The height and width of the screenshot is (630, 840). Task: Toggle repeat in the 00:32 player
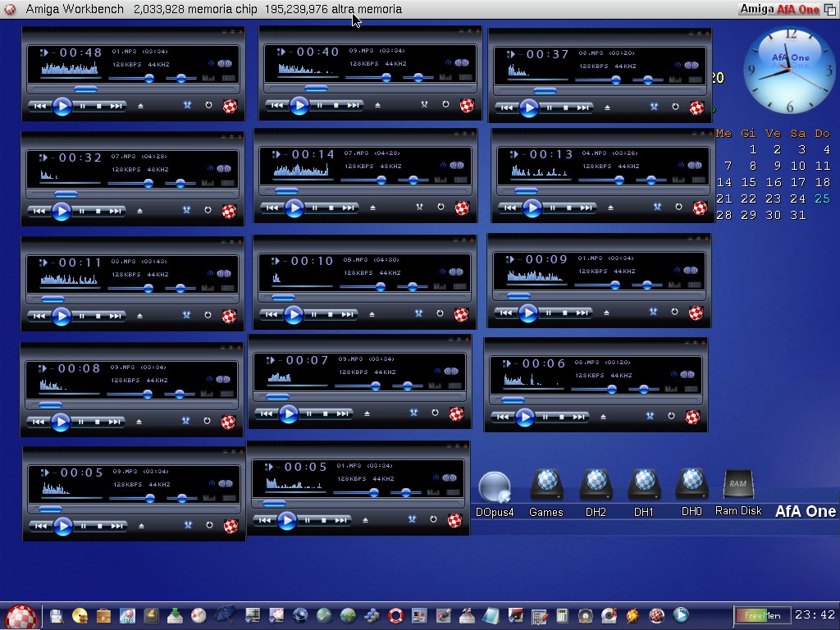[208, 211]
